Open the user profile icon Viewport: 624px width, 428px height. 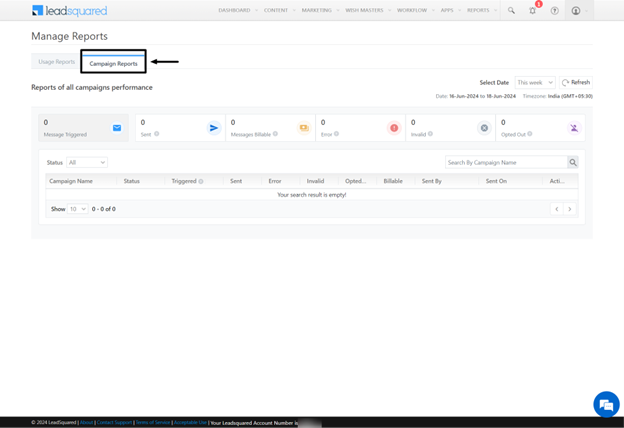(x=576, y=10)
